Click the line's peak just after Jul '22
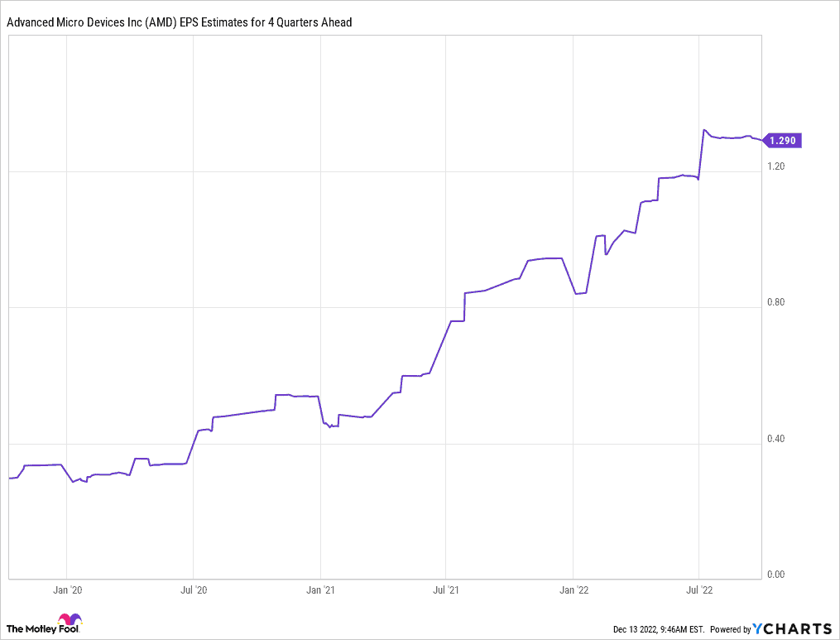840x640 pixels. [704, 130]
